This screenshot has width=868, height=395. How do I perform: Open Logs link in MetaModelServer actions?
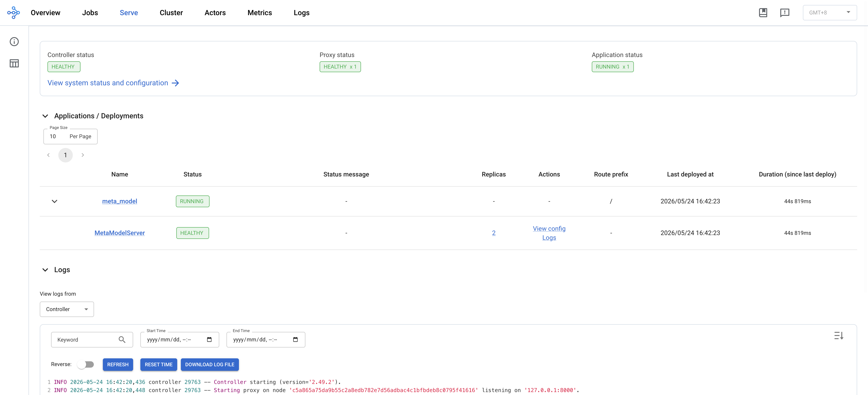(549, 238)
